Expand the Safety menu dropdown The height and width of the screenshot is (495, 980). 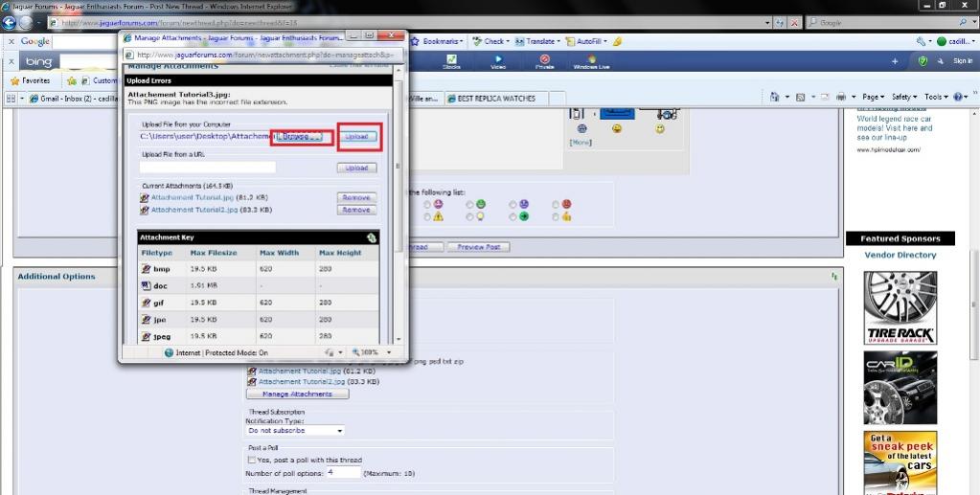[x=904, y=97]
